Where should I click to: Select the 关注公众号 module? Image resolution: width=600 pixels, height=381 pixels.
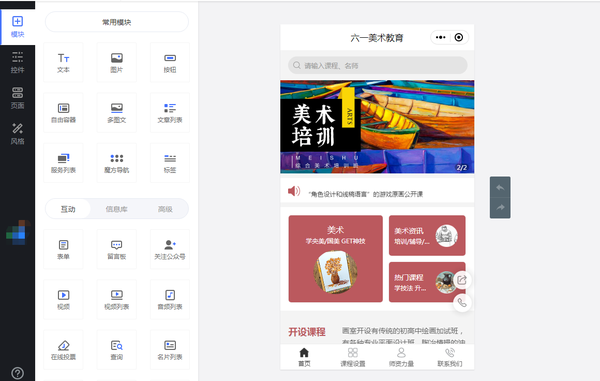coord(170,249)
